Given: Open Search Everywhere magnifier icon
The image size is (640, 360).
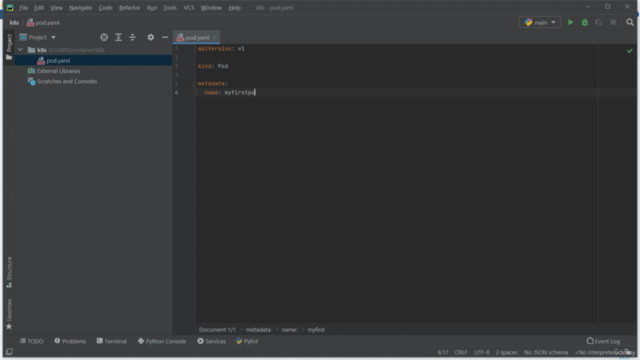Looking at the screenshot, I should coord(630,22).
